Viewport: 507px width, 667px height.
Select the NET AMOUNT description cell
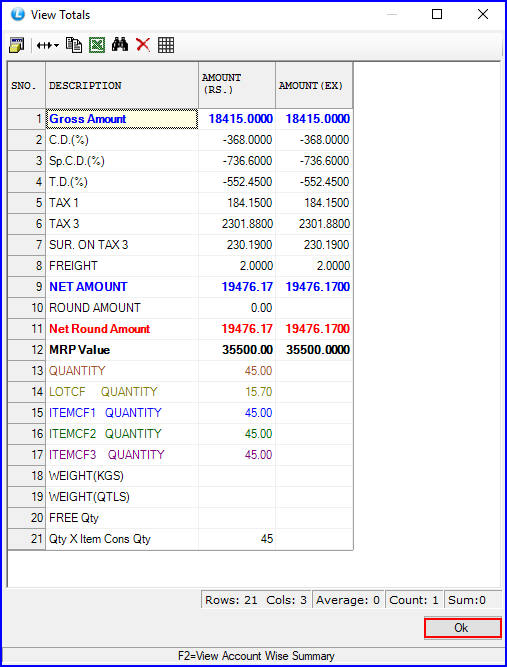122,287
